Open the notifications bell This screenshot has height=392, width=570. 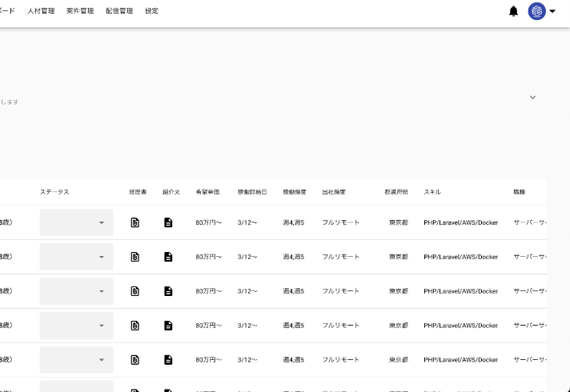click(513, 11)
